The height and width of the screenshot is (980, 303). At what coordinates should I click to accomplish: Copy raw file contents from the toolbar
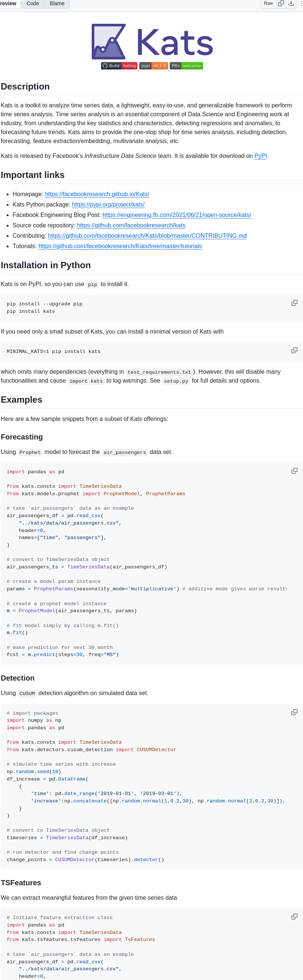tap(281, 3)
